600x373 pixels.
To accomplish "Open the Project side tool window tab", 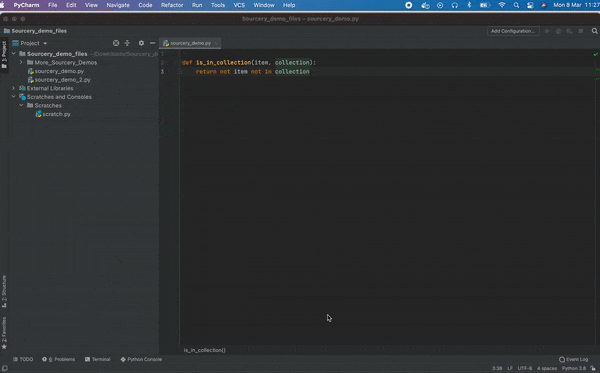I will click(4, 54).
